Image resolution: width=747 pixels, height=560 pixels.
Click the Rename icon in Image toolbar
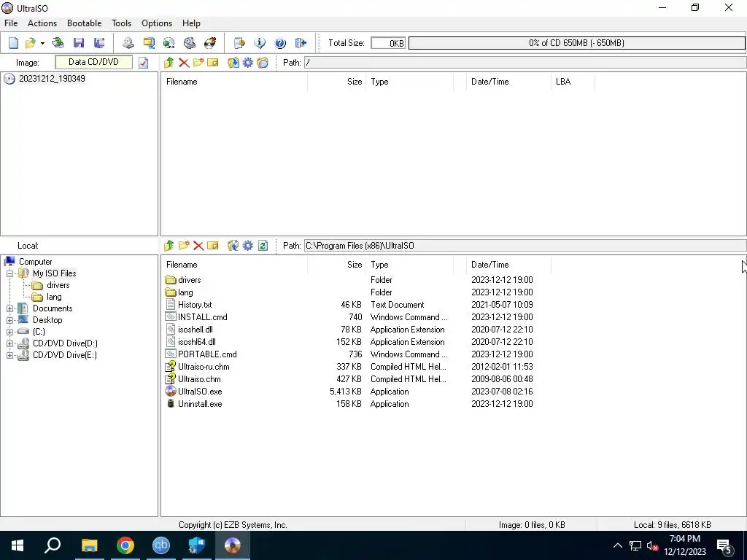213,63
